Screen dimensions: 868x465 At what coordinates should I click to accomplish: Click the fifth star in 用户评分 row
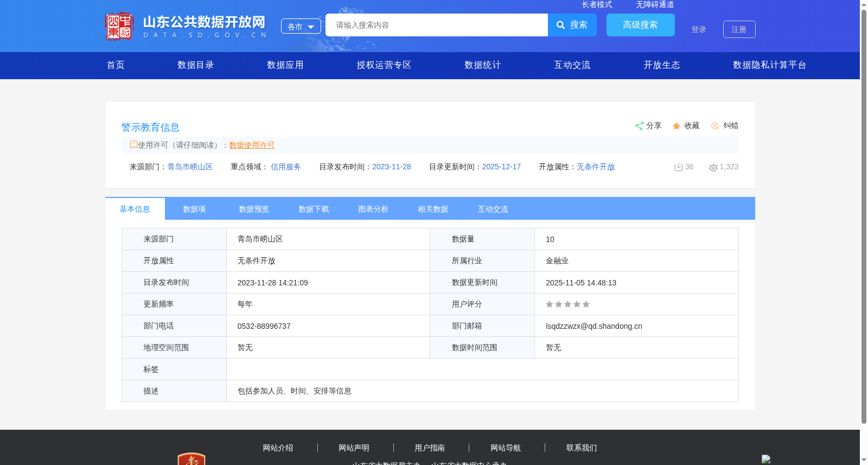point(586,304)
